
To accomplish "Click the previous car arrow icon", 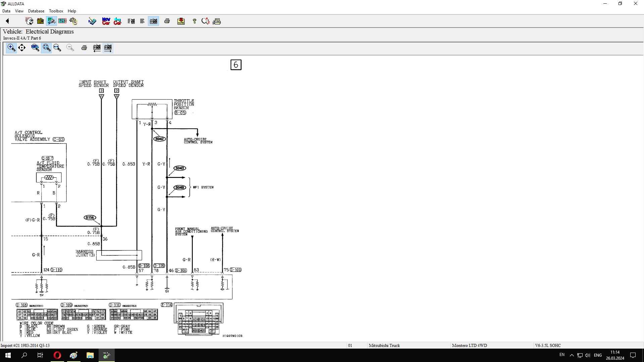I will tap(117, 21).
